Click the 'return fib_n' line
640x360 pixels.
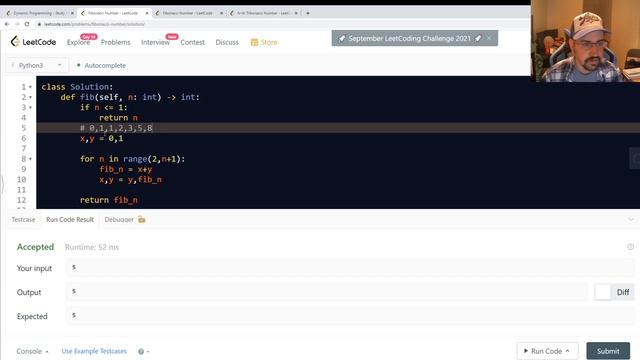[109, 200]
